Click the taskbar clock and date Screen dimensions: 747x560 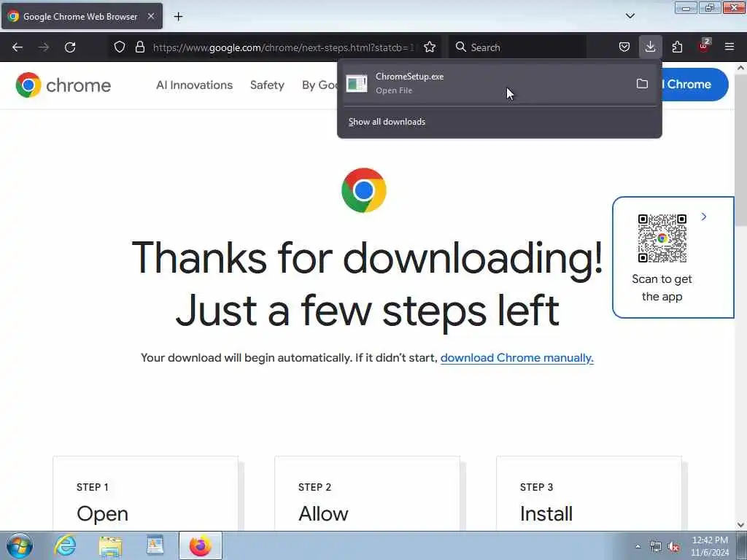tap(710, 546)
